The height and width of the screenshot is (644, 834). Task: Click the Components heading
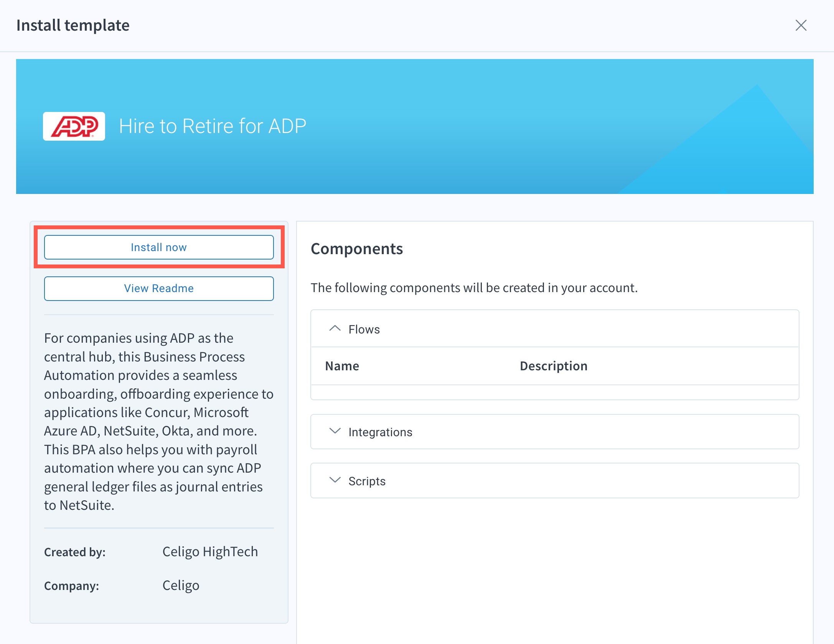click(x=357, y=249)
